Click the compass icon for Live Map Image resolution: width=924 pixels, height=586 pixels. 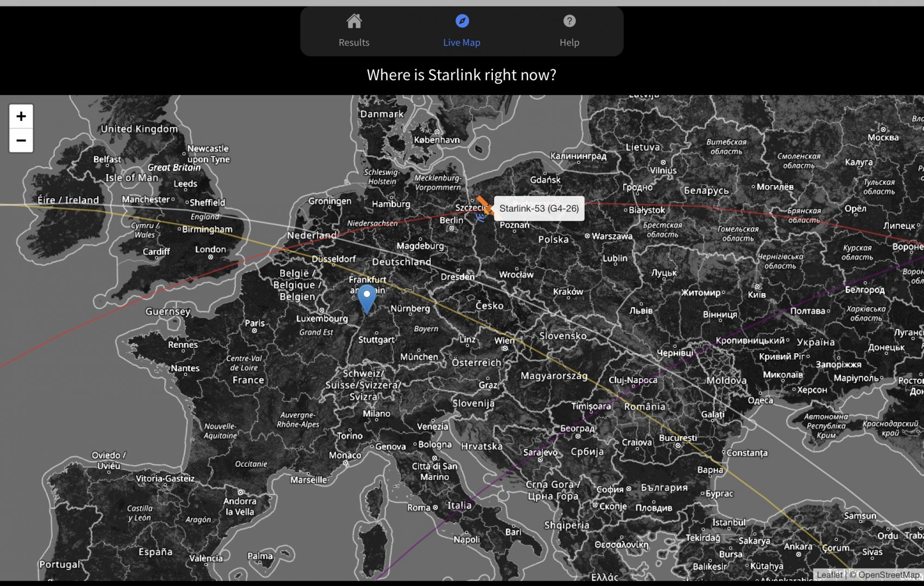pos(462,21)
